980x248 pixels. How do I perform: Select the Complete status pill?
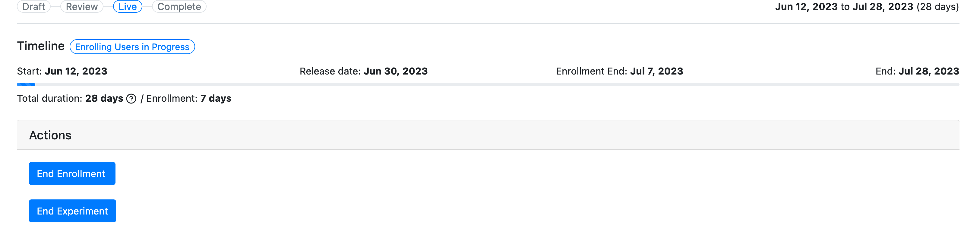point(179,6)
